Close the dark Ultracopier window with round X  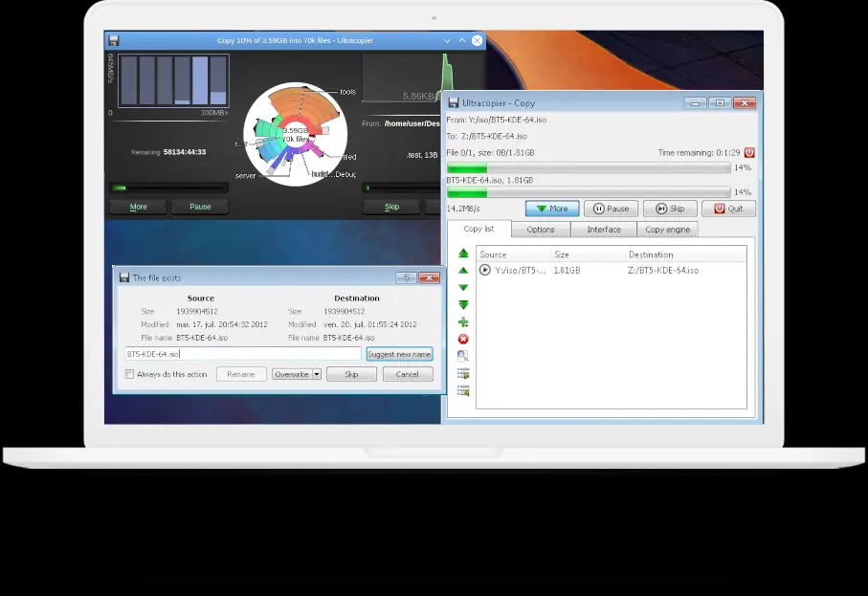(x=478, y=40)
